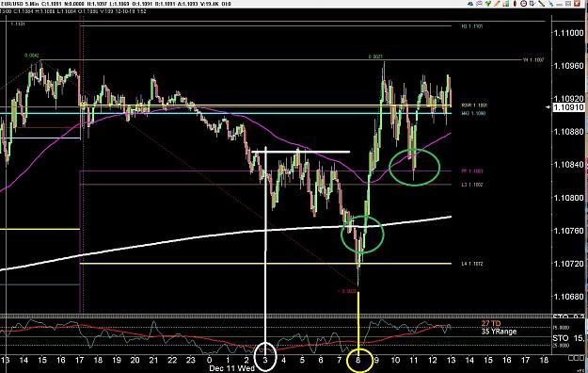588x373 pixels.
Task: Select the diagonal line drawing tool icon
Action: coord(542,4)
